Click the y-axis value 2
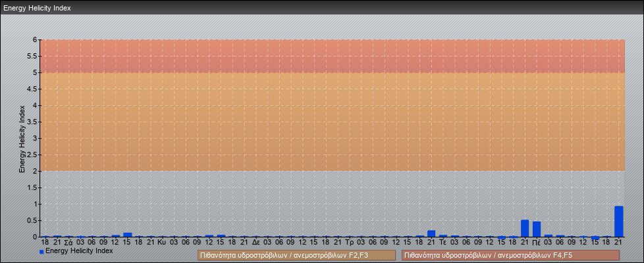 coord(36,171)
